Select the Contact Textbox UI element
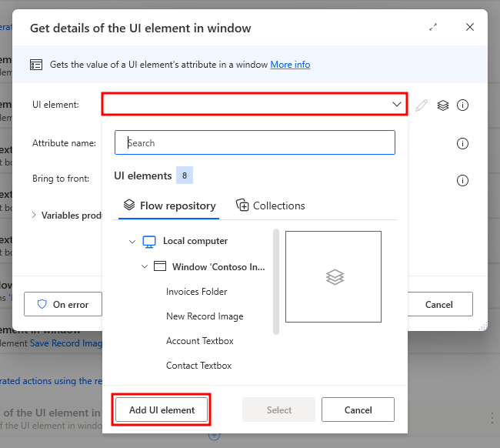The width and height of the screenshot is (500, 448). pos(198,366)
